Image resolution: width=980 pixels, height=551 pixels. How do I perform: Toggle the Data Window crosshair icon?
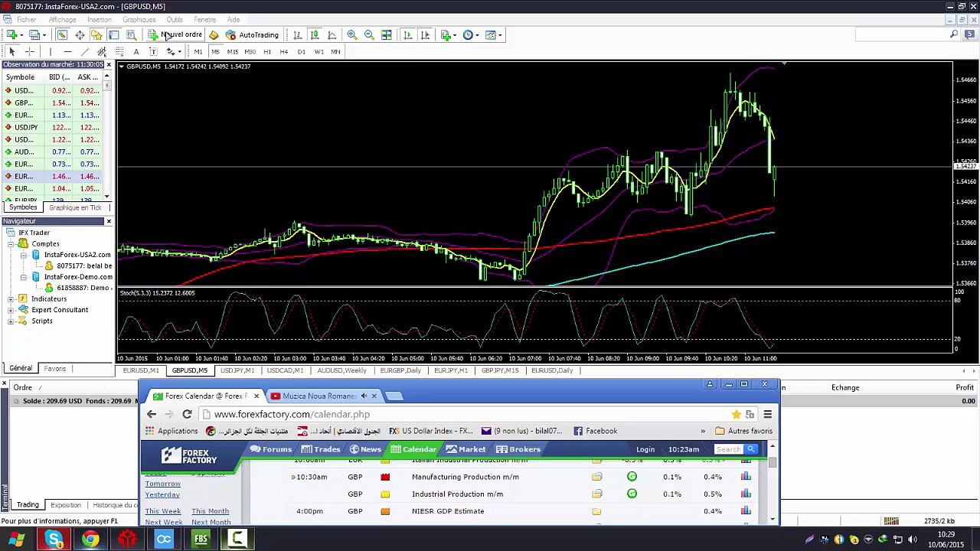(80, 34)
